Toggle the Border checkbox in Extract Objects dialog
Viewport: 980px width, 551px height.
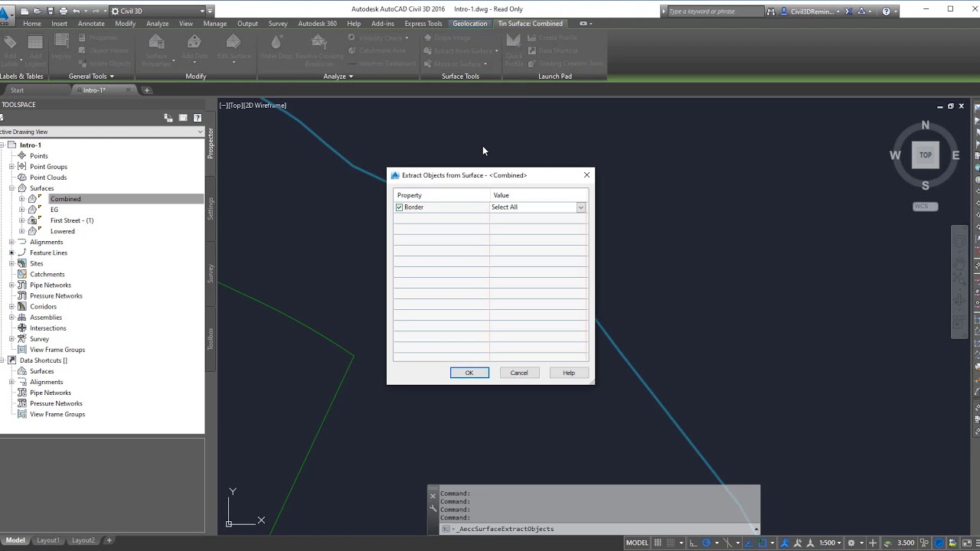click(x=400, y=207)
